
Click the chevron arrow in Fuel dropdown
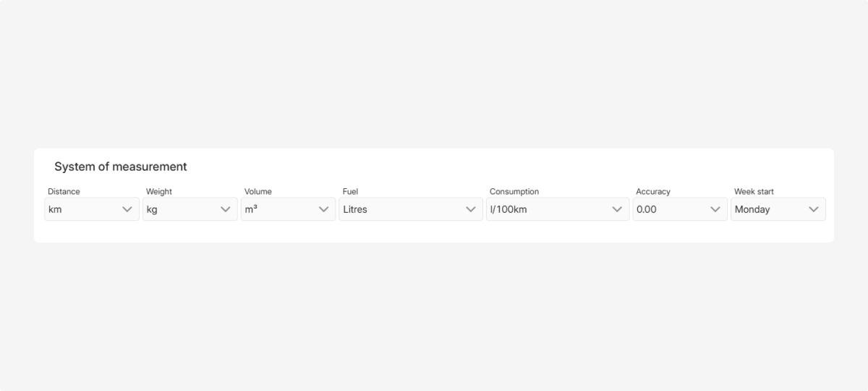point(471,209)
